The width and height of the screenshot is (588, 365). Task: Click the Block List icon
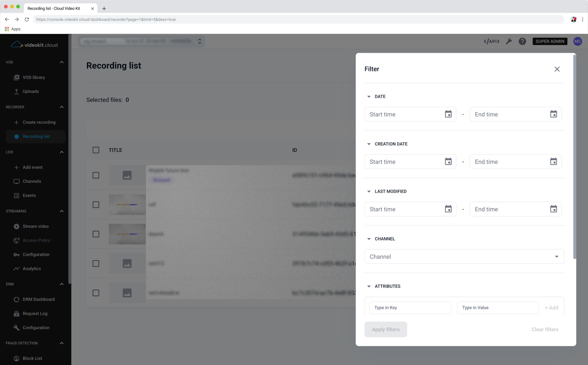pos(17,358)
